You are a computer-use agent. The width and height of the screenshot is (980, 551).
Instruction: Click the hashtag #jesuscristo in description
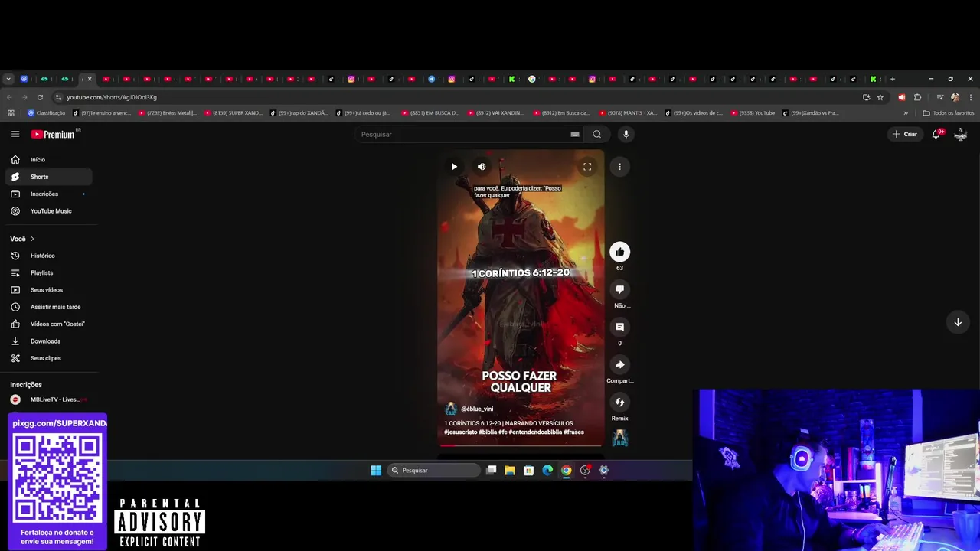coord(460,432)
